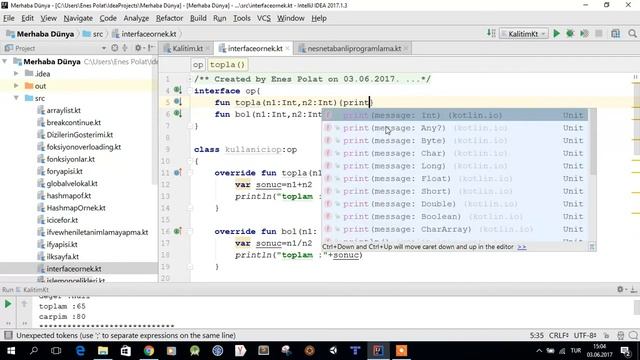Viewport: 640px width, 360px height.
Task: Open Run panel settings gear
Action: click(620, 289)
